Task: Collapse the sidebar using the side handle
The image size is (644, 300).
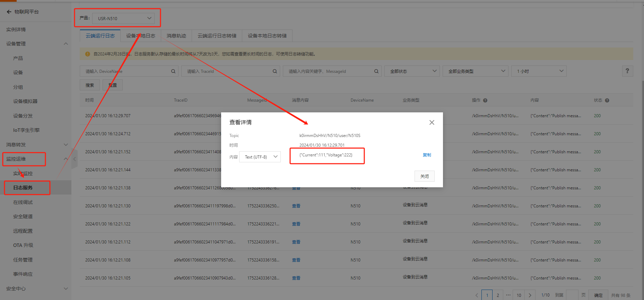Action: click(75, 159)
